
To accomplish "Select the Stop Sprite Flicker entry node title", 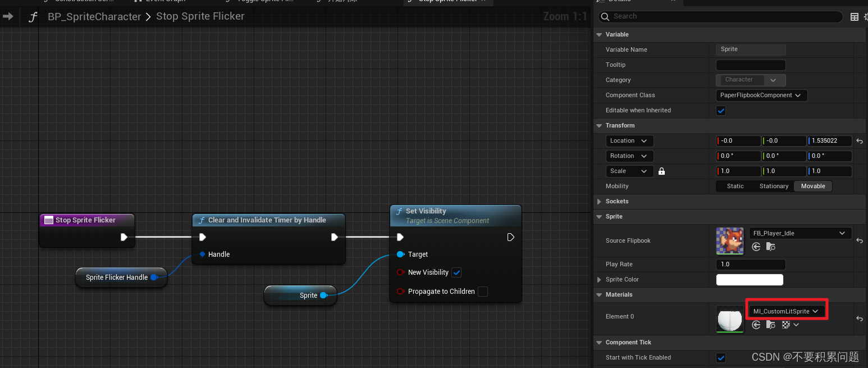I will click(x=85, y=220).
